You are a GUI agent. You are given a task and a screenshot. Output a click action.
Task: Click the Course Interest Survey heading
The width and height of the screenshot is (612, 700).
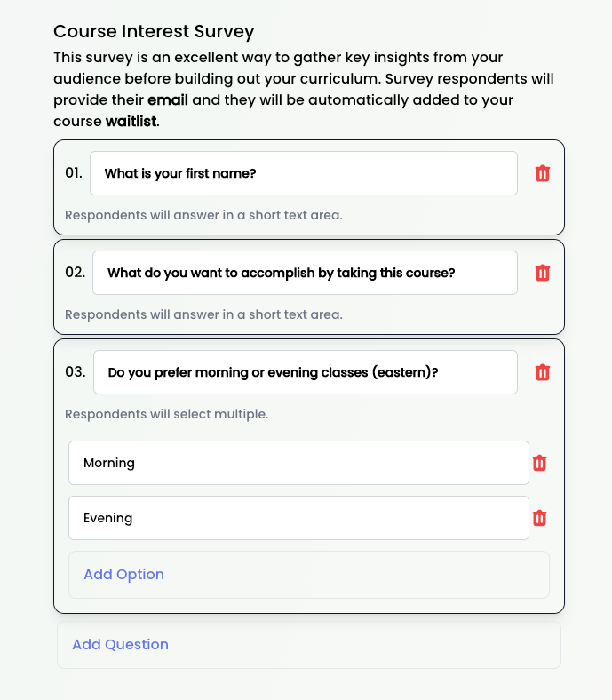click(x=154, y=31)
